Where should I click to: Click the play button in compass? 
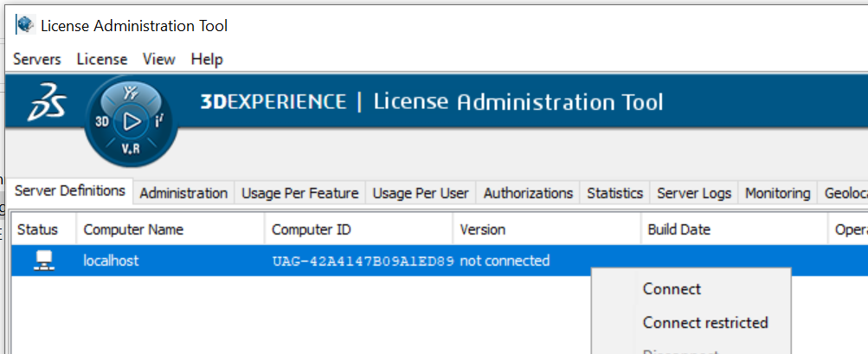point(132,121)
